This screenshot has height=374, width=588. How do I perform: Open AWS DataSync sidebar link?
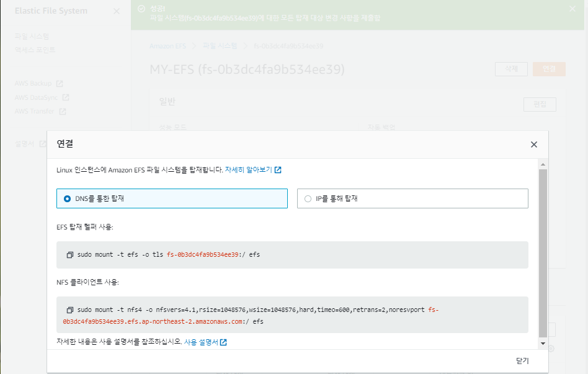pos(42,97)
